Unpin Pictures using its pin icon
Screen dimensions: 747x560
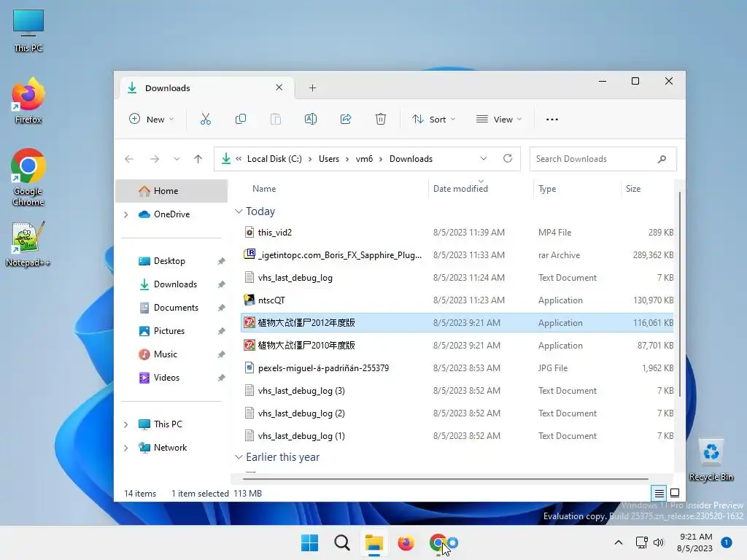(222, 331)
